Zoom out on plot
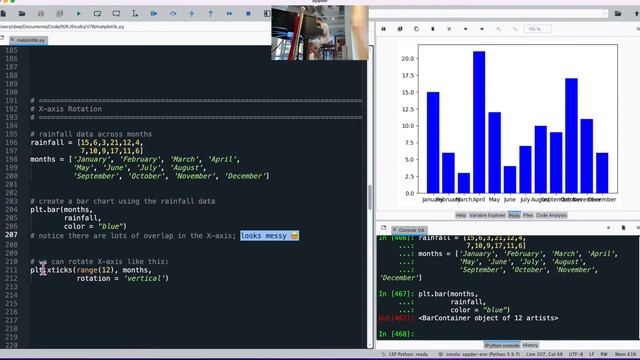The image size is (640, 360). click(x=498, y=29)
